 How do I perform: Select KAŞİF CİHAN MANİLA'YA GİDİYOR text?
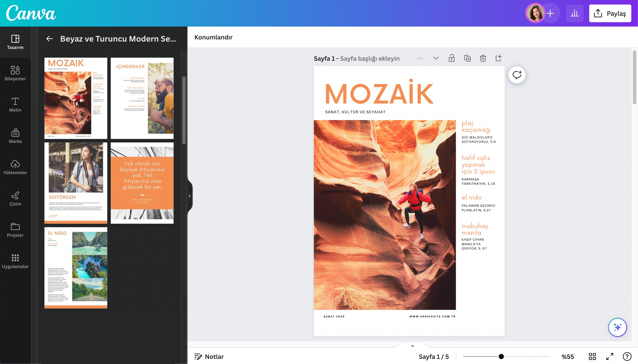point(474,244)
